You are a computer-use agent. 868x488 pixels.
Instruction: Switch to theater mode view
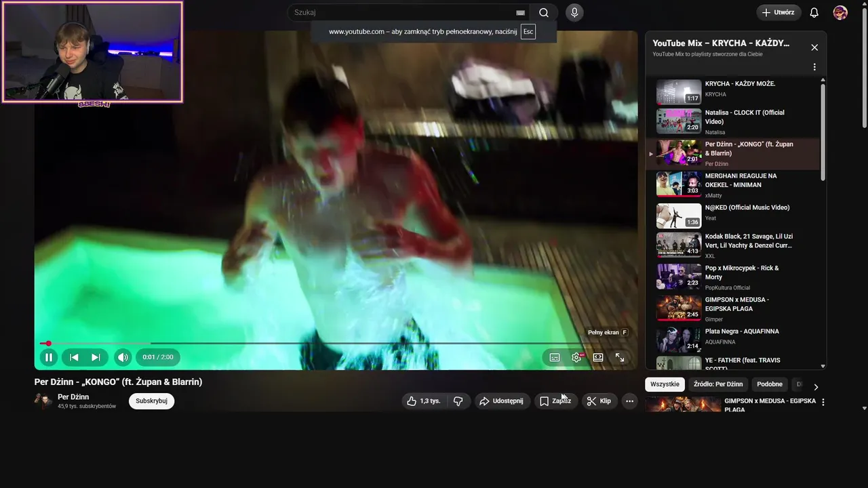coord(598,357)
